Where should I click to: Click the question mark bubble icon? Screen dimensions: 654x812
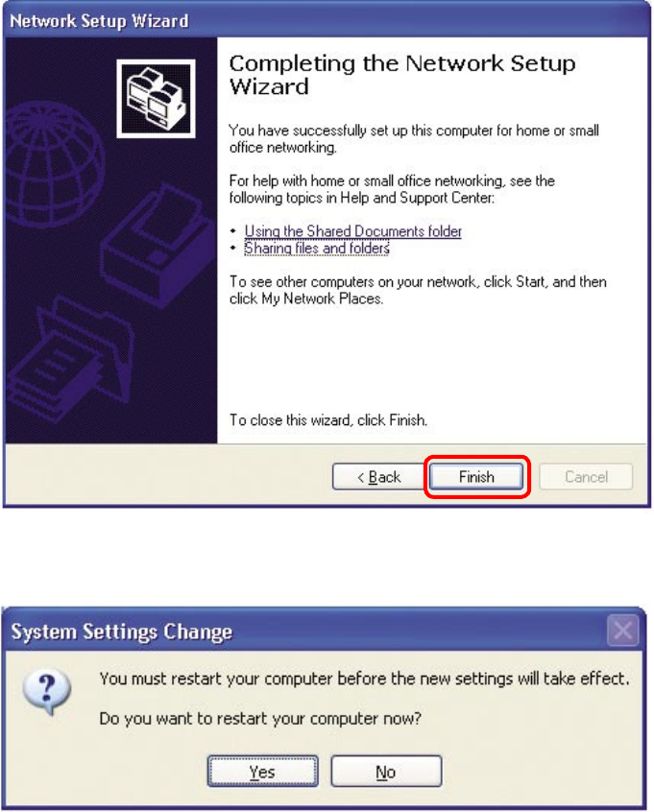pos(47,692)
